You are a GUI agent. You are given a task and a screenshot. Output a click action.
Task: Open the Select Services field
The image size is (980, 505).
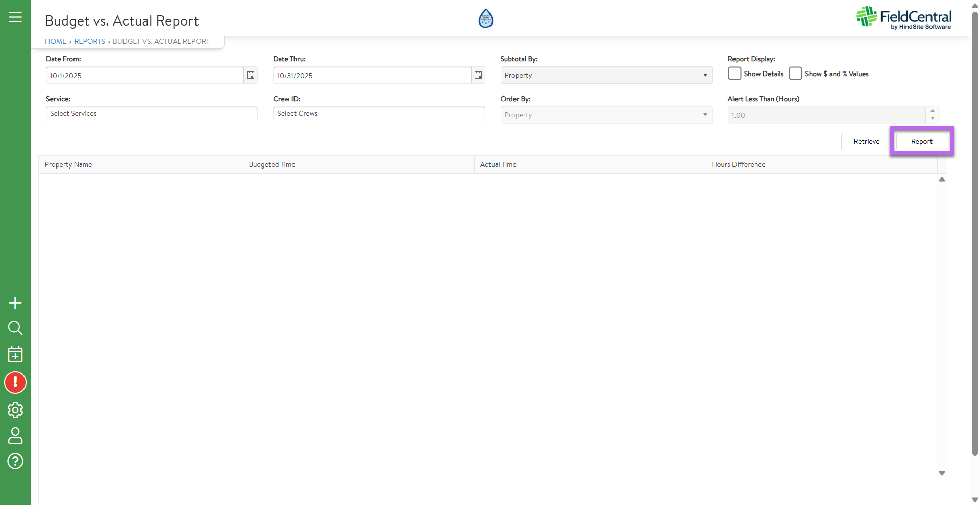152,113
